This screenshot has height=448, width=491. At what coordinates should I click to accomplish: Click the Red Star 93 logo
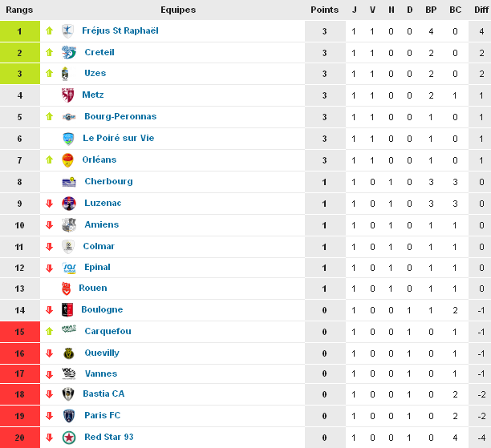pyautogui.click(x=69, y=437)
